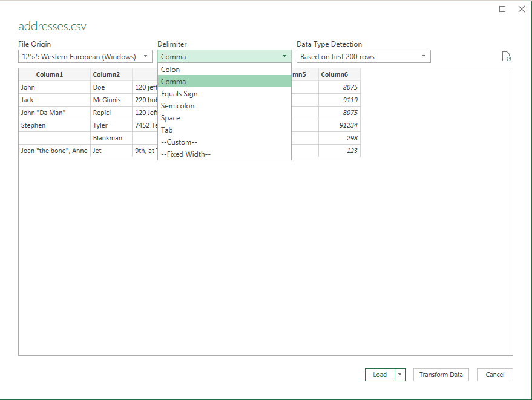532x400 pixels.
Task: Click the addresses.csv title text
Action: tap(52, 27)
